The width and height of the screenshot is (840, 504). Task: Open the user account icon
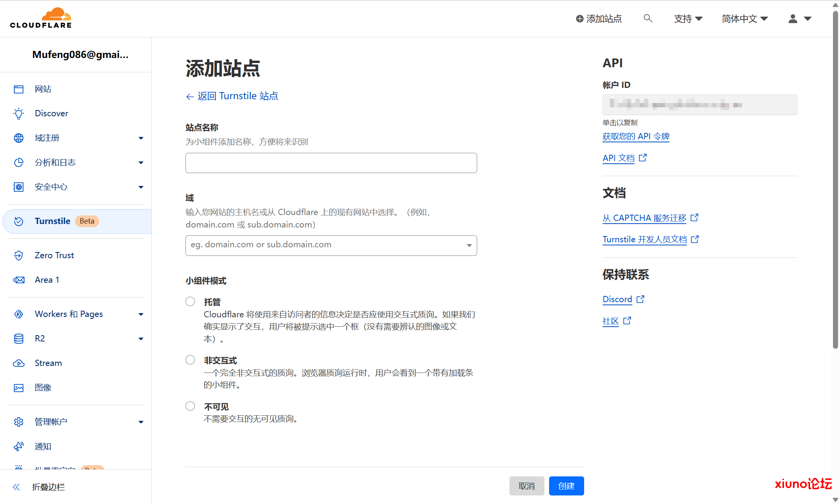792,18
